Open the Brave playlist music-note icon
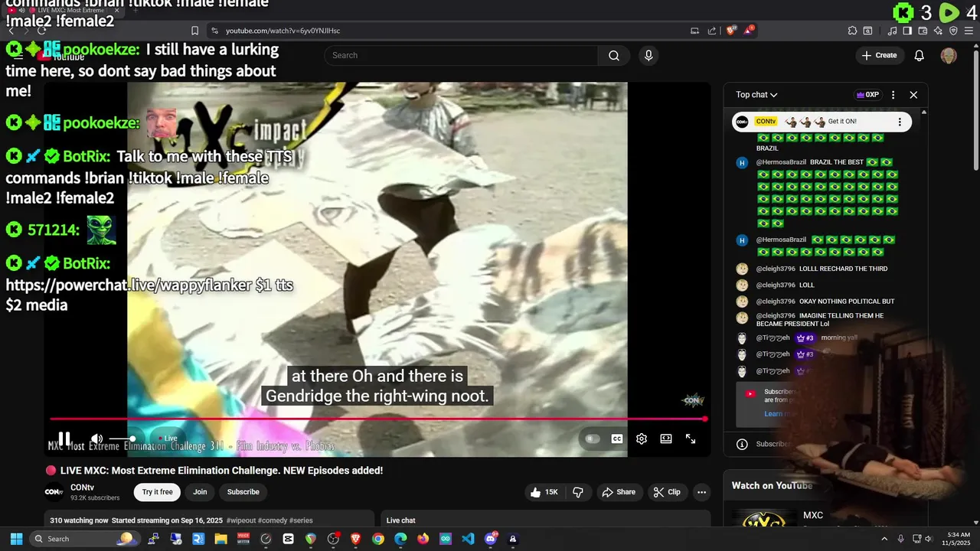This screenshot has height=551, width=980. click(893, 31)
